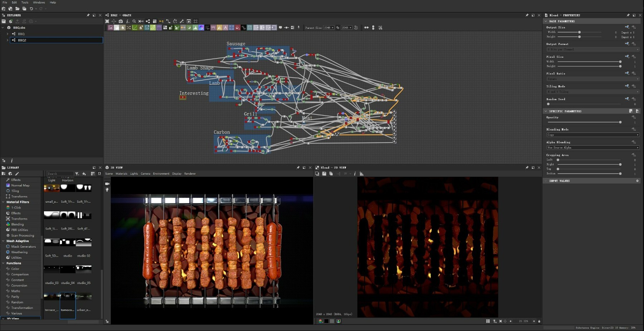Select PBR Utilities in Library tree
Screen dimensions: 644x331
[x=20, y=230]
